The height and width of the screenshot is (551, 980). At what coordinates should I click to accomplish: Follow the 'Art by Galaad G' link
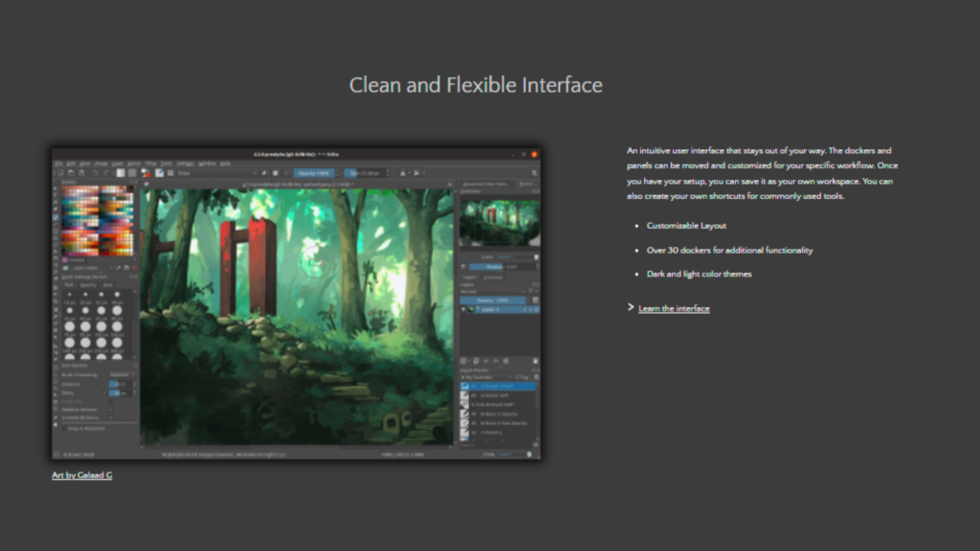point(82,474)
